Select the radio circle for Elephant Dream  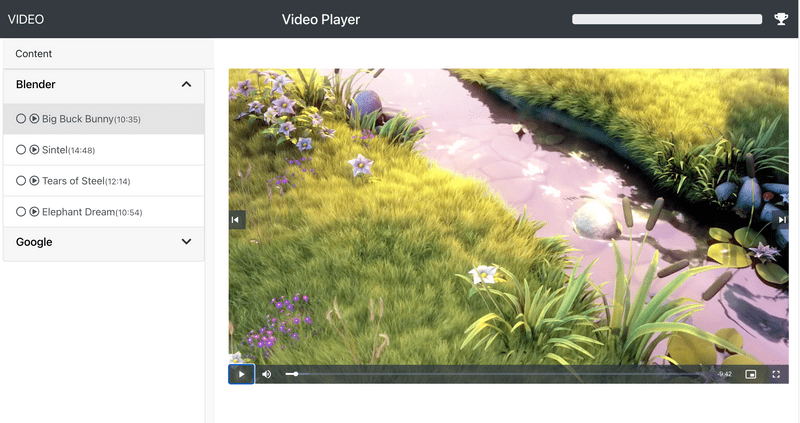click(21, 212)
